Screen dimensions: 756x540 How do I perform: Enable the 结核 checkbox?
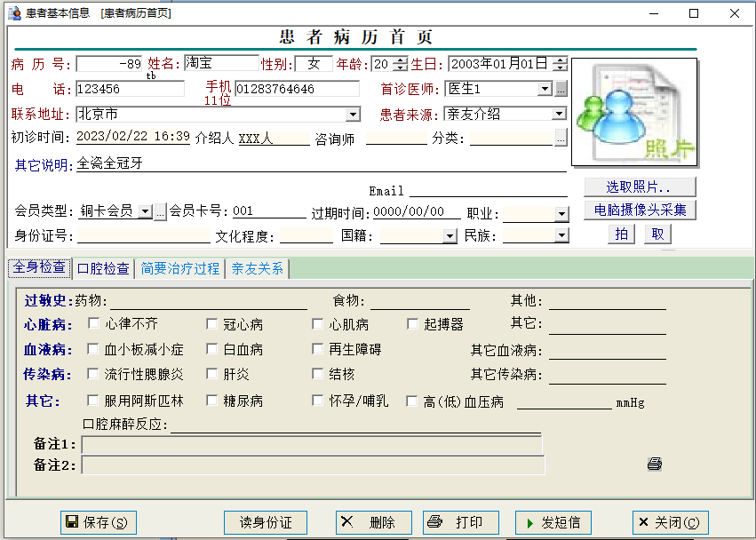pos(317,374)
